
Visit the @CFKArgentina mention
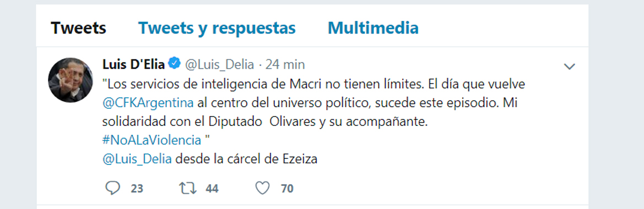[148, 102]
